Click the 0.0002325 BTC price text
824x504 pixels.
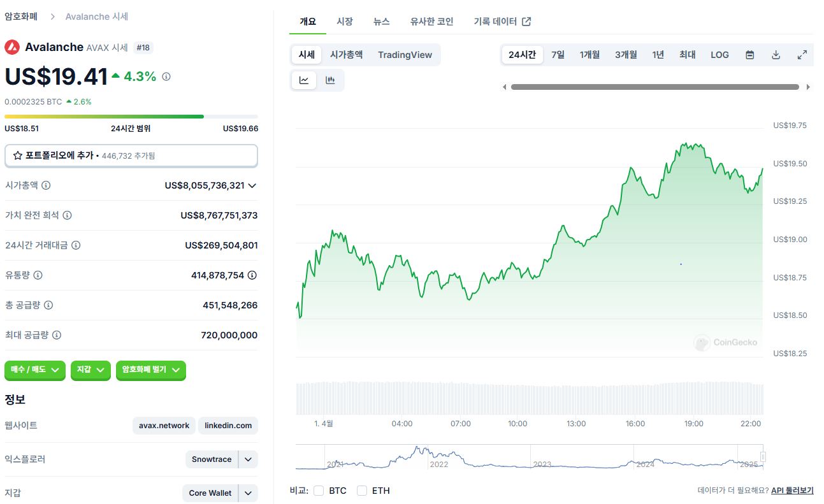point(33,101)
